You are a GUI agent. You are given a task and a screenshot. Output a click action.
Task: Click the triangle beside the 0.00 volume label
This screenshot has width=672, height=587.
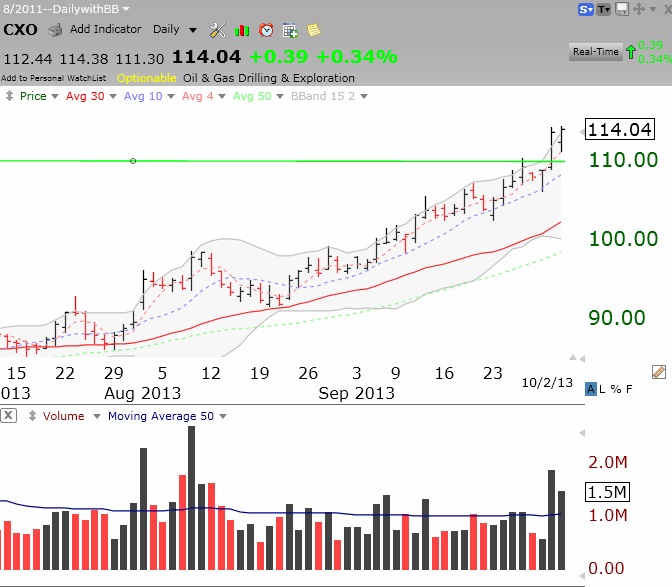[x=582, y=576]
